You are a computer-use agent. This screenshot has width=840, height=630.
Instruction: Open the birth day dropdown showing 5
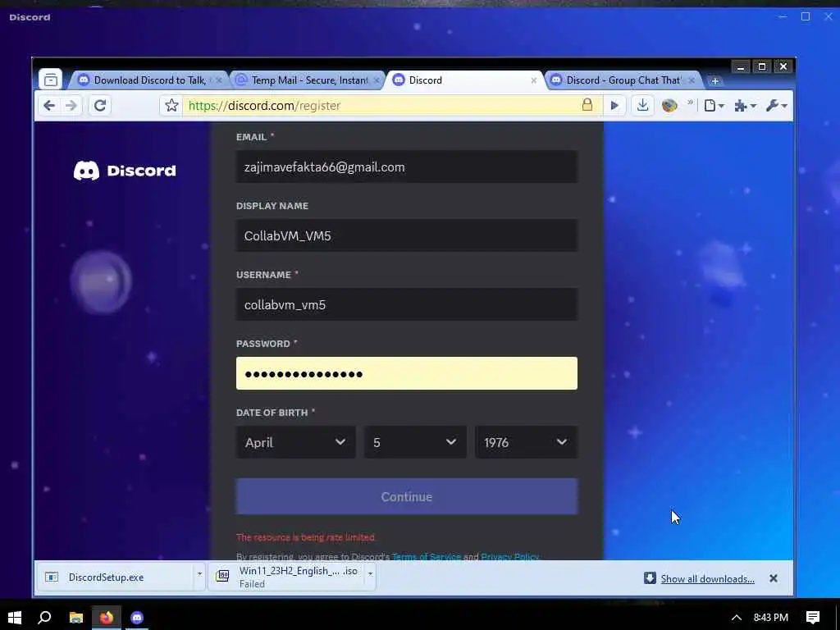[415, 442]
